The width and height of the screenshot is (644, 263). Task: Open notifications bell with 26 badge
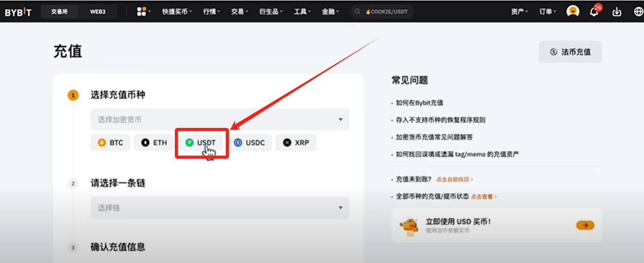point(594,11)
